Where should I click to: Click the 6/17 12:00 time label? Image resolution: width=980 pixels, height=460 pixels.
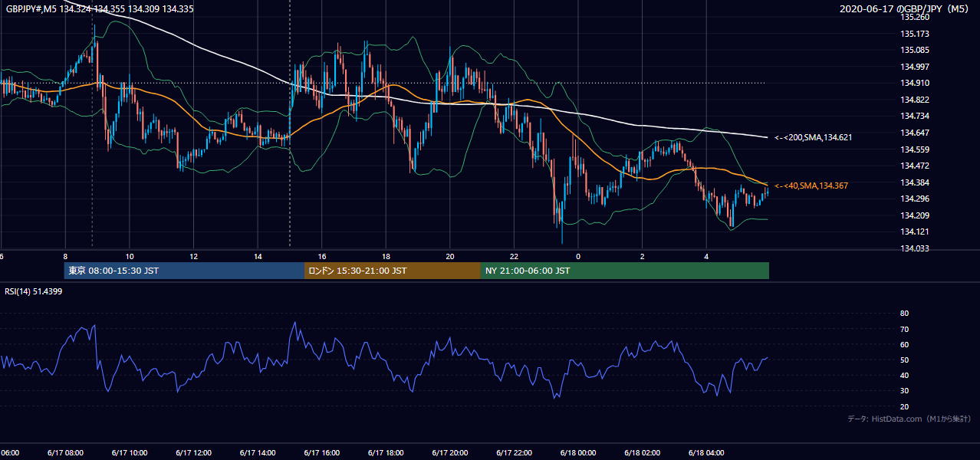click(x=193, y=453)
